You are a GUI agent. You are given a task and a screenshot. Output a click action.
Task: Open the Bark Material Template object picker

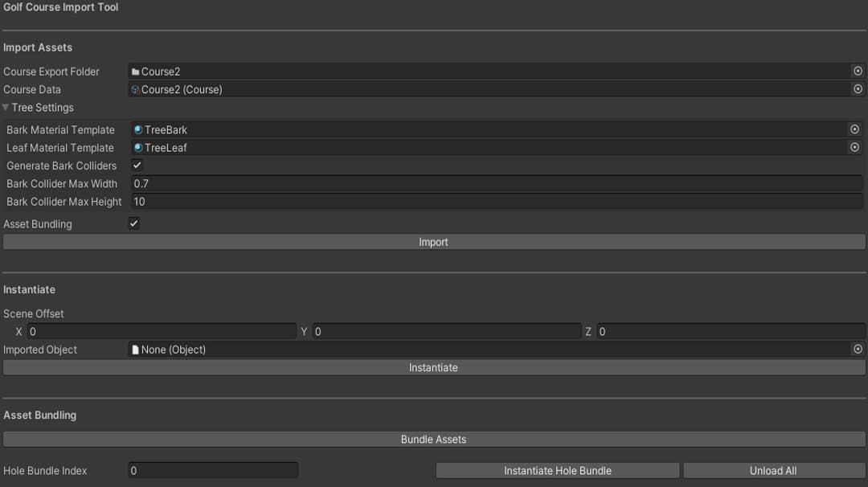(855, 129)
